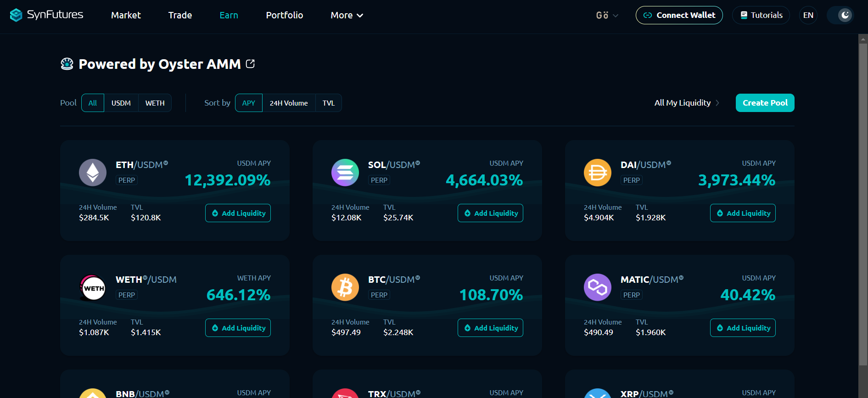This screenshot has height=398, width=868.
Task: Open the Oyster AMM external link icon
Action: tap(250, 64)
